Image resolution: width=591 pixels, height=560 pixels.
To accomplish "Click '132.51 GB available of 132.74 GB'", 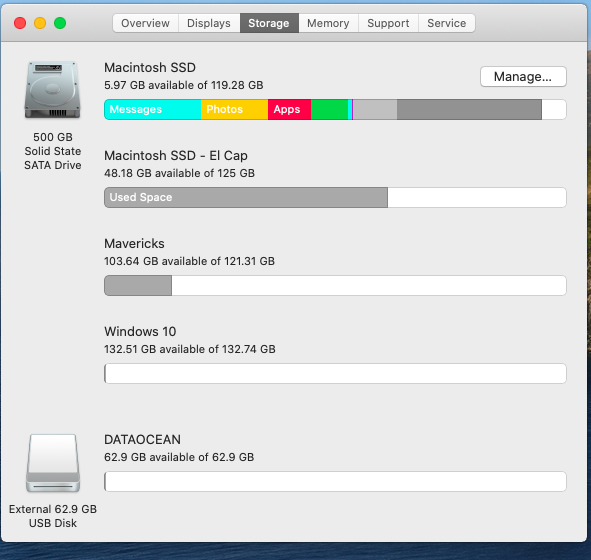I will [190, 349].
